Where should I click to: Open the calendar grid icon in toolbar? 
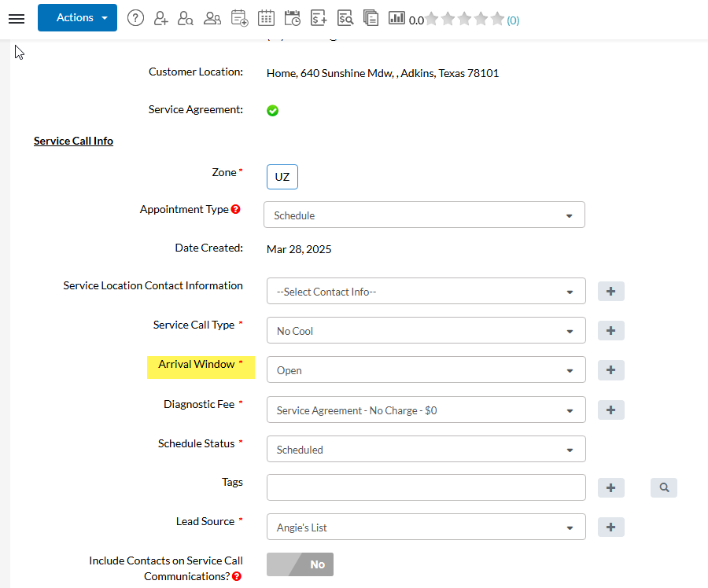tap(266, 18)
